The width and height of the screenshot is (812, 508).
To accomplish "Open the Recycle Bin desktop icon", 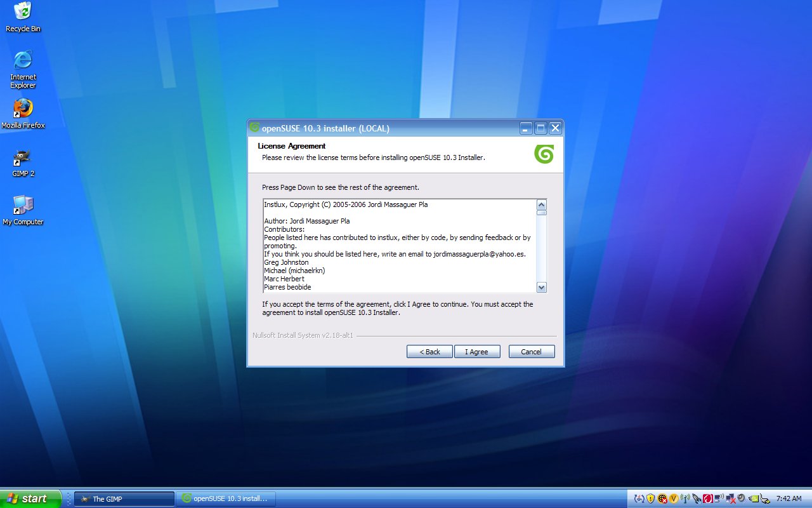I will (23, 17).
